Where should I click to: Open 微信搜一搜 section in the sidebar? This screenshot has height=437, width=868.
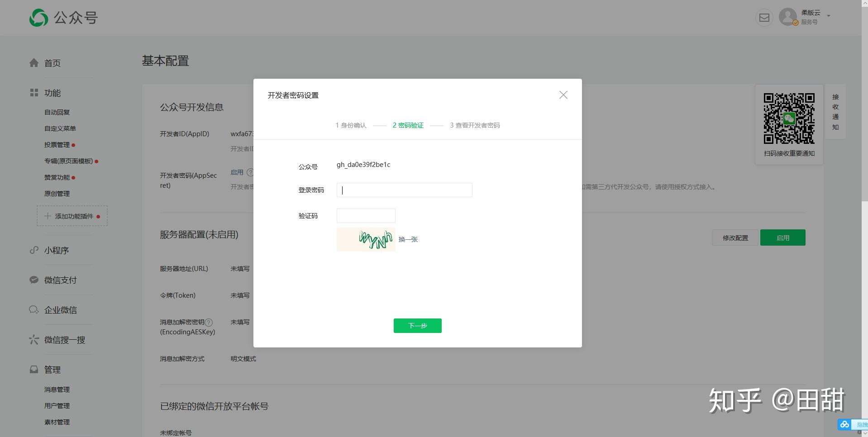pos(65,340)
